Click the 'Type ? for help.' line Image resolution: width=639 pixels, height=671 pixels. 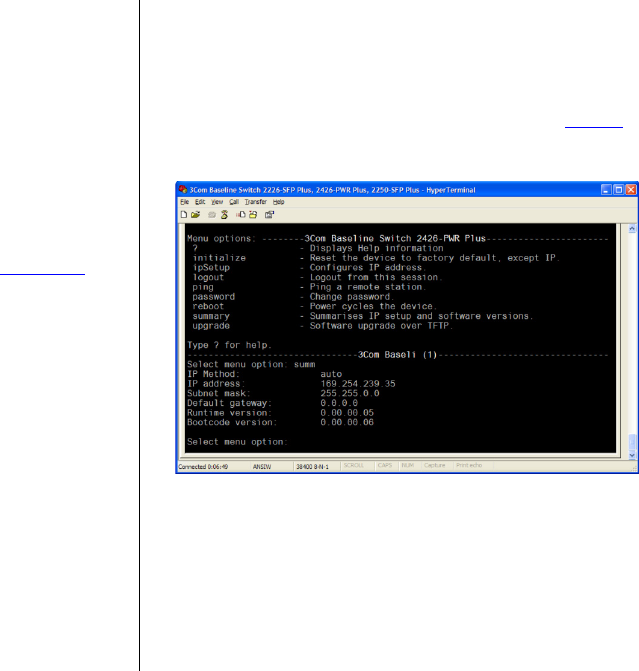coord(229,345)
